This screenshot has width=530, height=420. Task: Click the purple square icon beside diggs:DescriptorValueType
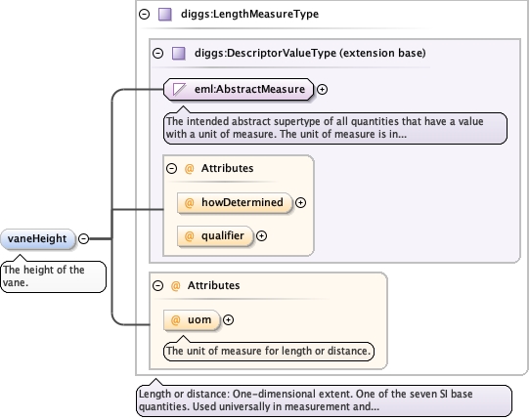[x=179, y=53]
